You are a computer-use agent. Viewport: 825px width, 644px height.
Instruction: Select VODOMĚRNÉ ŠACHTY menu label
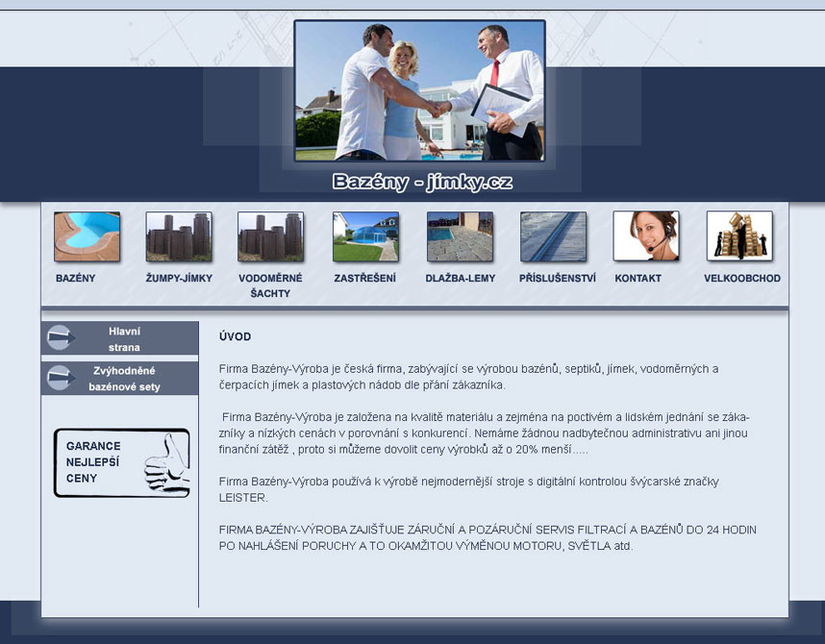click(270, 285)
